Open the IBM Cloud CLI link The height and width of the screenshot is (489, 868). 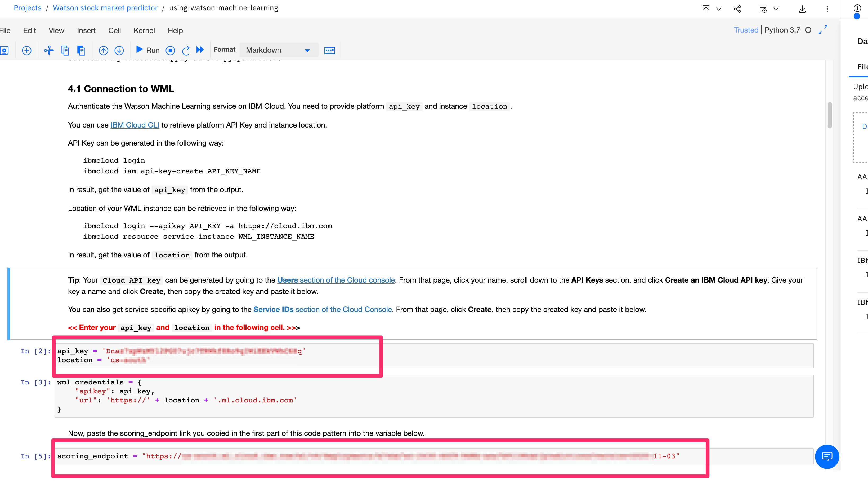[135, 125]
